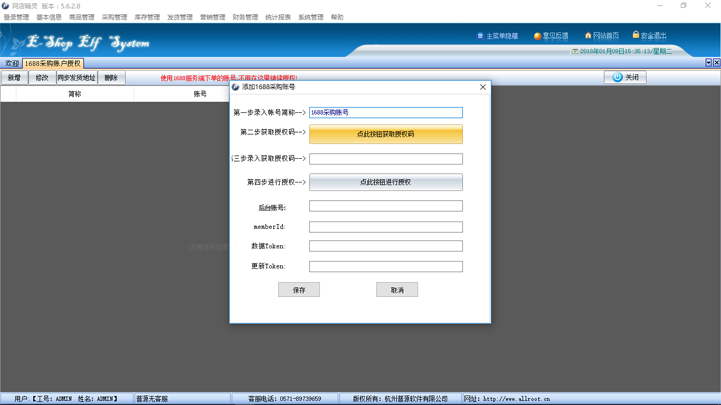Click the date and time display

point(626,51)
